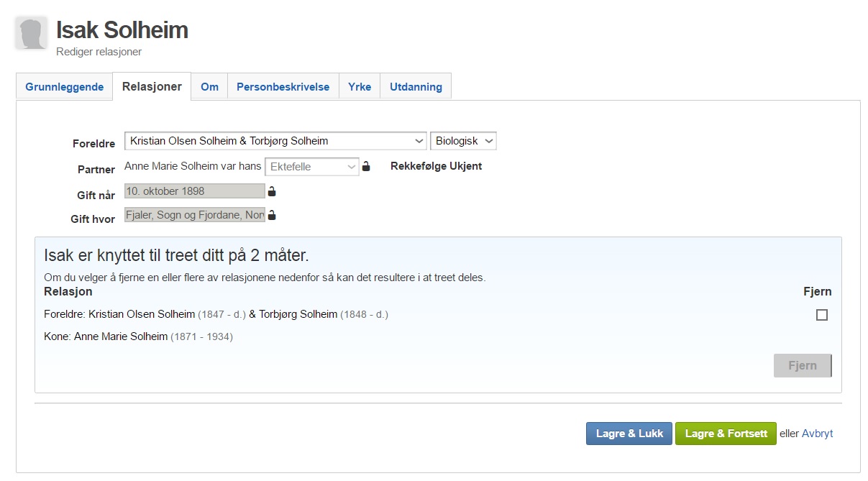The image size is (868, 481).
Task: Open the Utdanning tab
Action: tap(416, 87)
